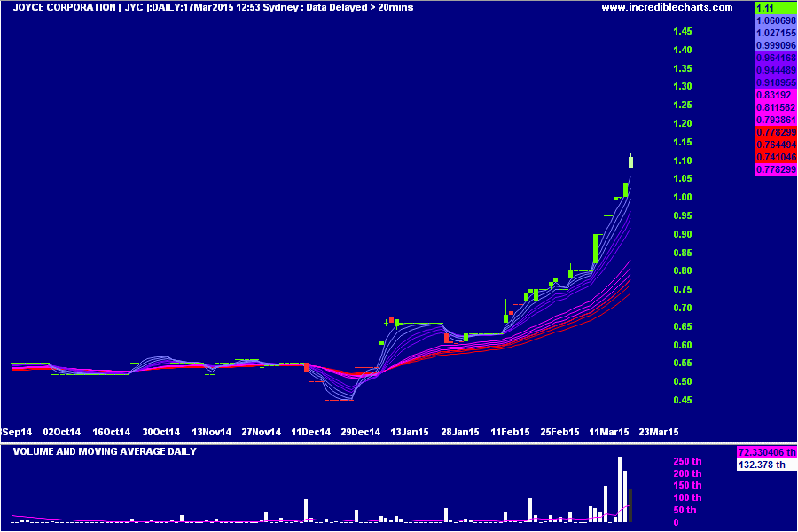
Task: Click the 1.45 price axis label
Action: point(683,32)
